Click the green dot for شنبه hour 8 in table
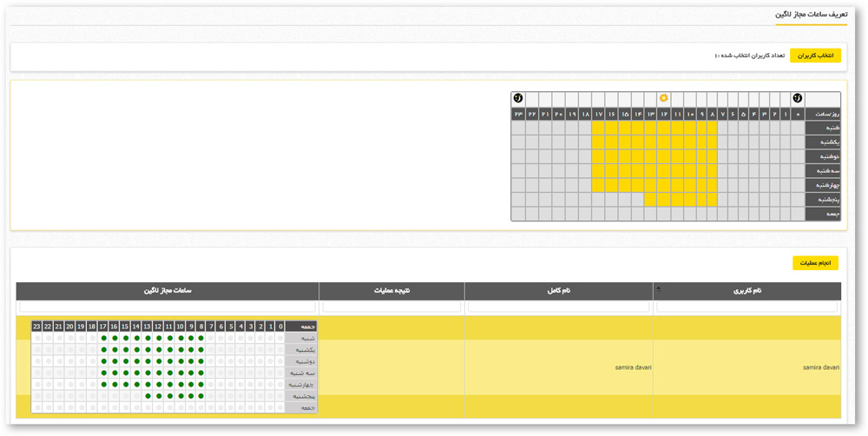868x436 pixels. (x=201, y=339)
